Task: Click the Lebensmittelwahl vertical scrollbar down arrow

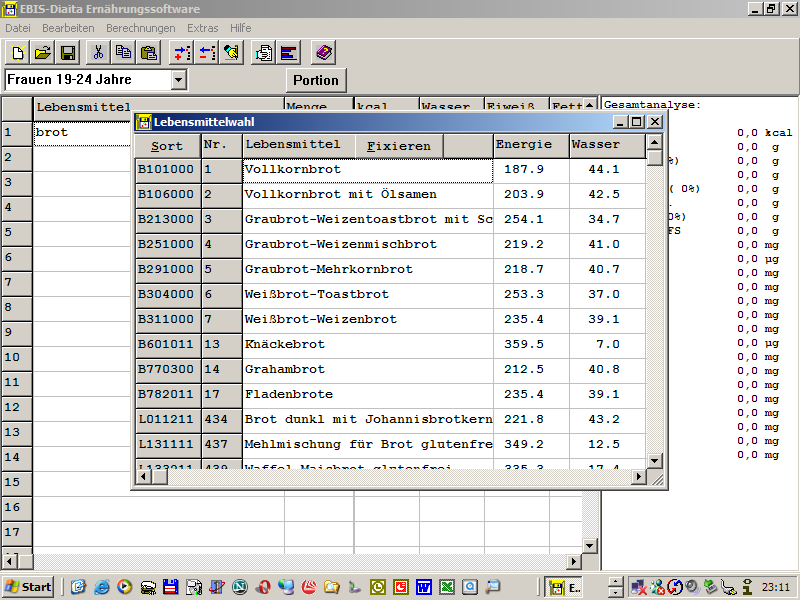Action: point(655,460)
